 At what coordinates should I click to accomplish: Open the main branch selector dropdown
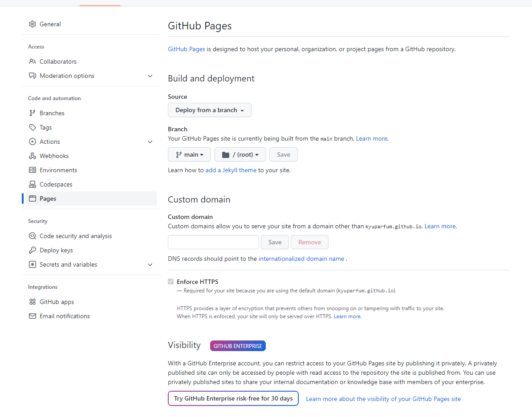[x=189, y=154]
